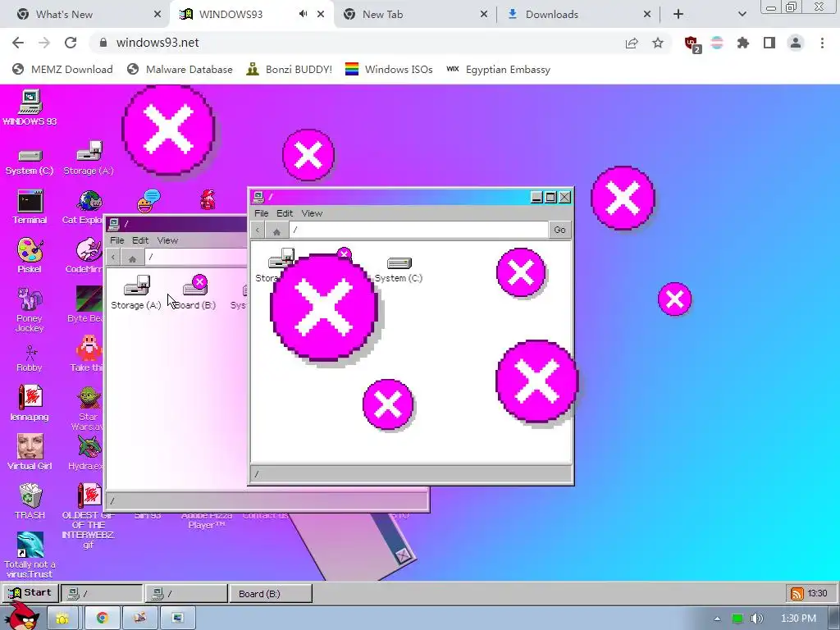
Task: Click the RSS feed icon in Windows93 tray
Action: pyautogui.click(x=797, y=594)
